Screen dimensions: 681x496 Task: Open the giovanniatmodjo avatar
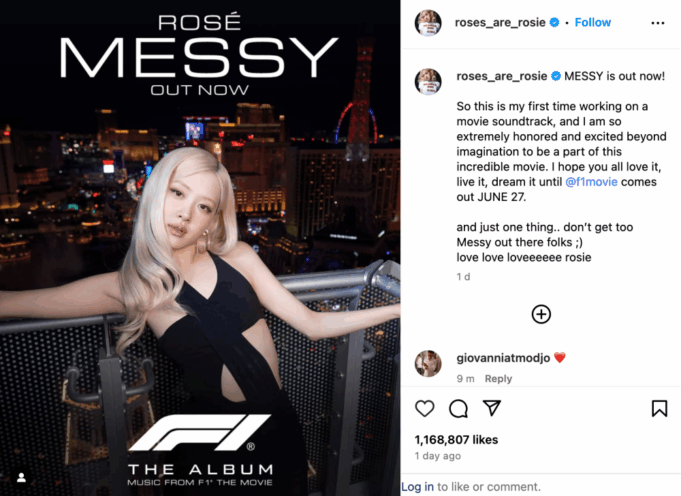coord(428,364)
